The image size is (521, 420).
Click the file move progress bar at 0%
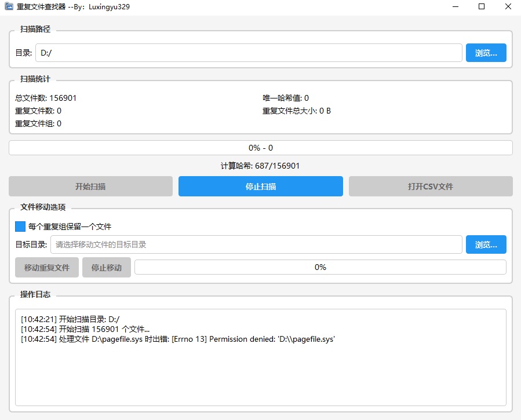pos(320,267)
